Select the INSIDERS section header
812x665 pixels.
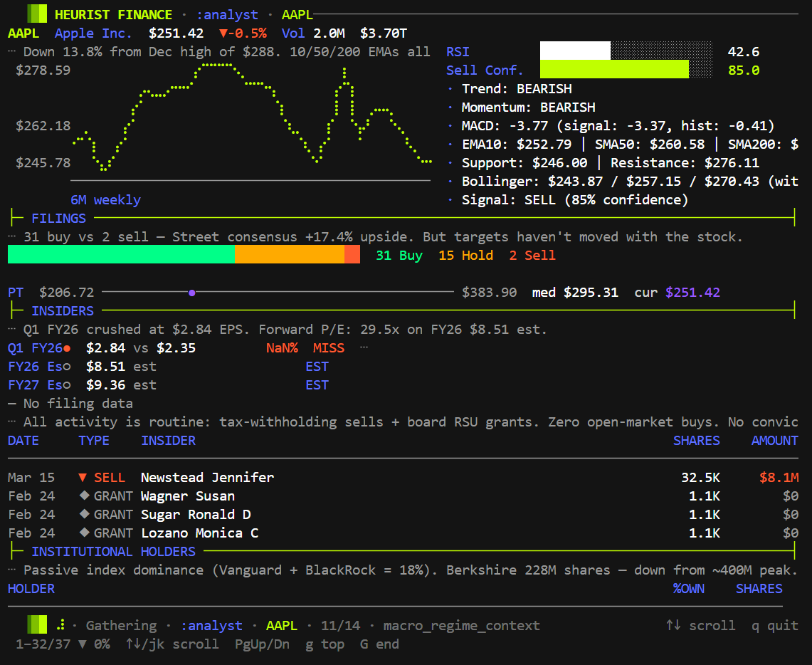click(x=63, y=310)
